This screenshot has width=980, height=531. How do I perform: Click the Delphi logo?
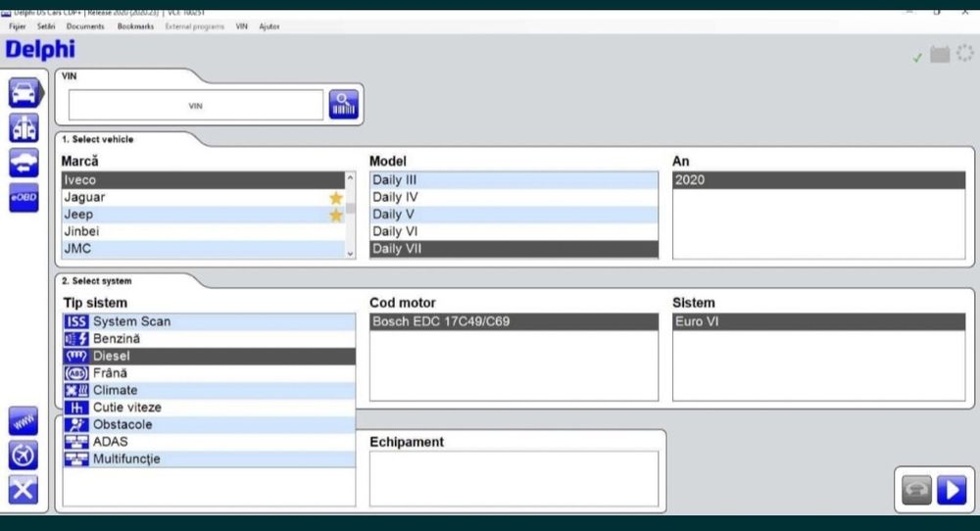40,49
